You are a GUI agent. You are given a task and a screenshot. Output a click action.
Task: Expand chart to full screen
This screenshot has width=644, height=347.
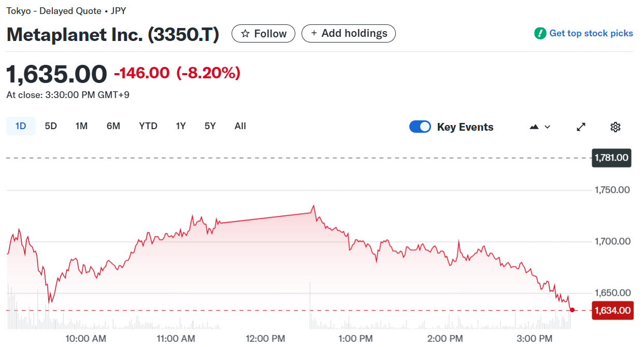[581, 127]
